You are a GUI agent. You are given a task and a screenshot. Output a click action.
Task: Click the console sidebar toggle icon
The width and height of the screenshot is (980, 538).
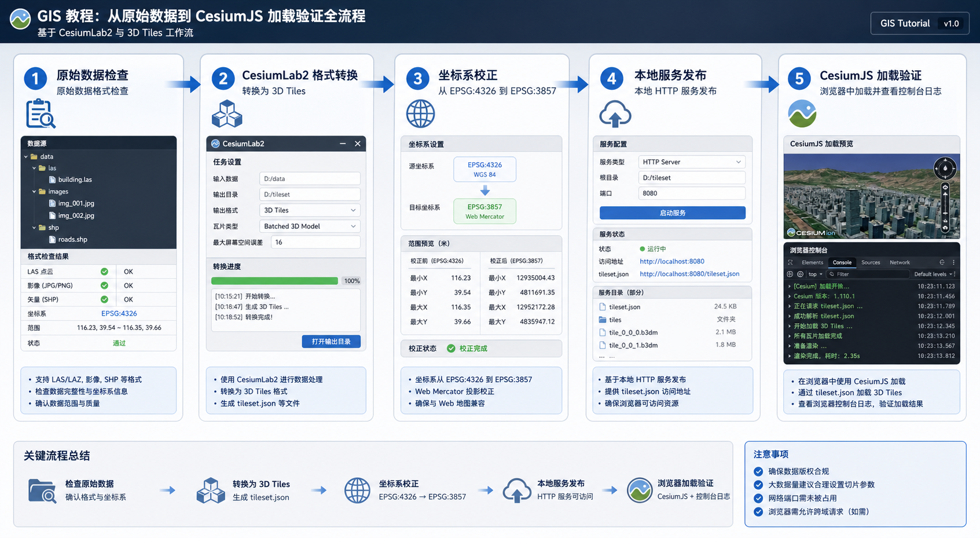point(790,274)
